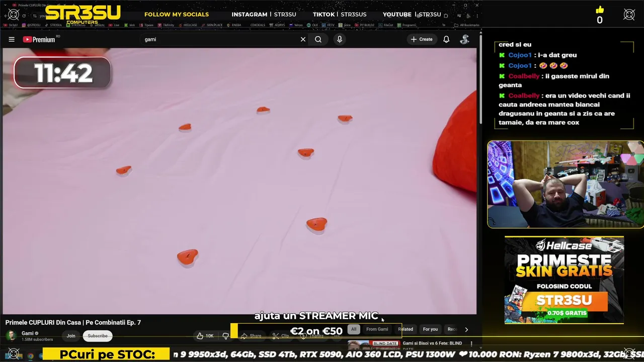Select the 'From Gami' filter chip
This screenshot has height=362, width=644.
coord(377,329)
